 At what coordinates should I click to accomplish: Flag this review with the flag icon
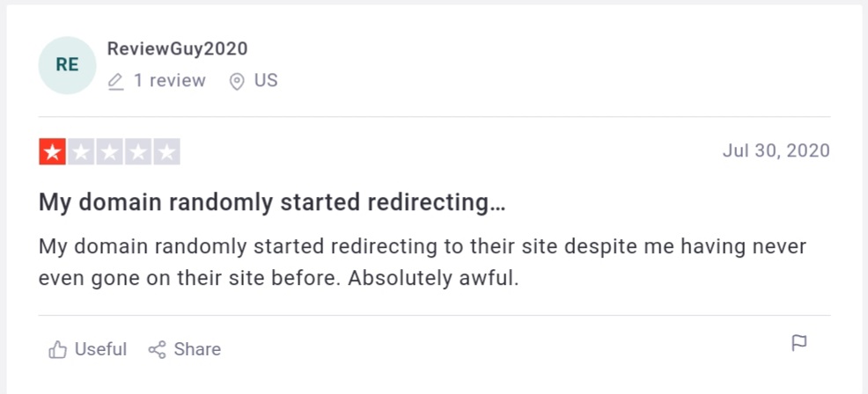point(799,343)
